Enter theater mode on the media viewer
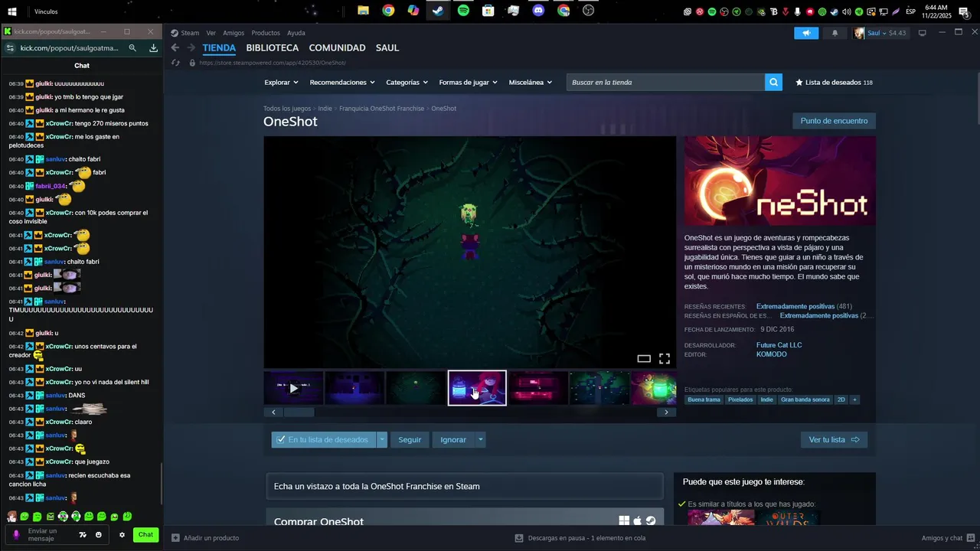980x551 pixels. coord(644,358)
